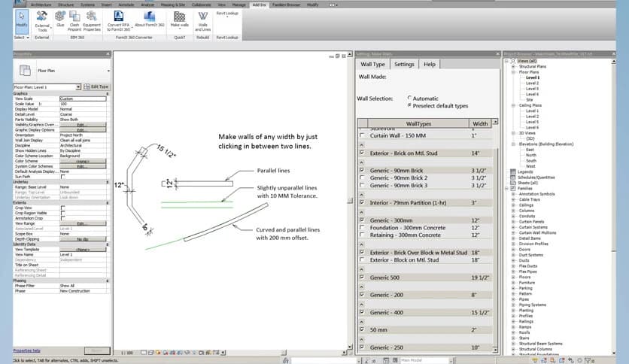The height and width of the screenshot is (364, 629).
Task: Click the Glue icon in BIM 360
Action: [59, 20]
